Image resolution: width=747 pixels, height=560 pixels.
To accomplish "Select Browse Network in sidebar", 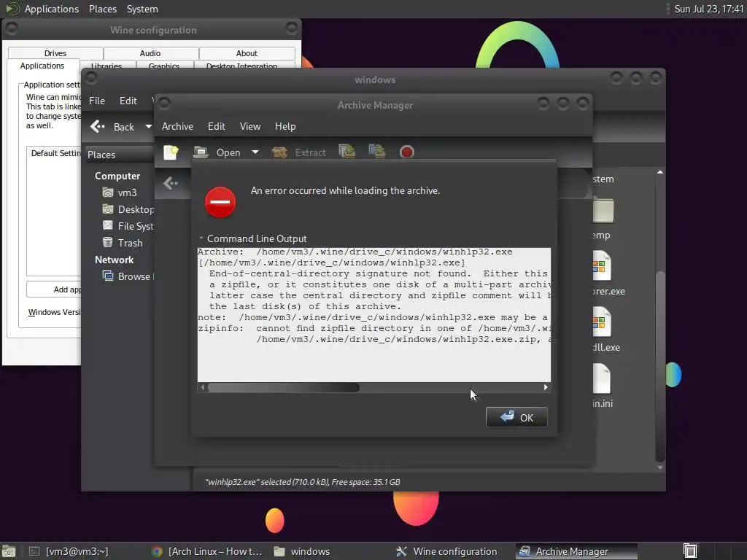I will tap(127, 276).
